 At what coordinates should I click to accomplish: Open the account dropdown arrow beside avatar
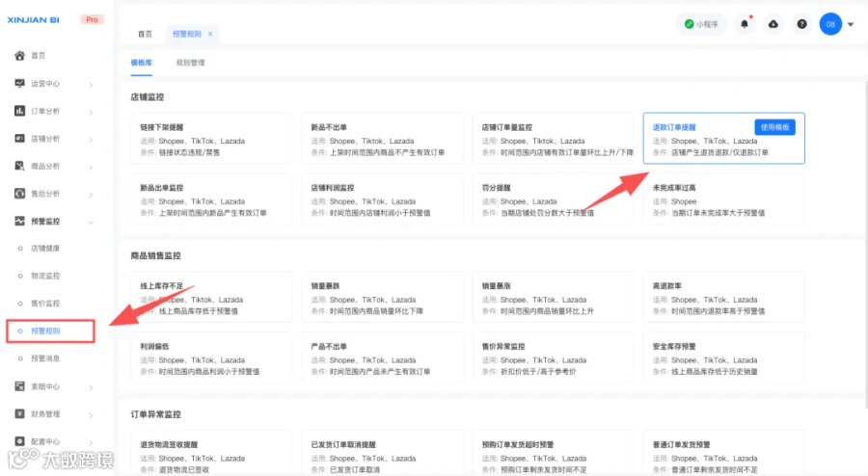[851, 24]
